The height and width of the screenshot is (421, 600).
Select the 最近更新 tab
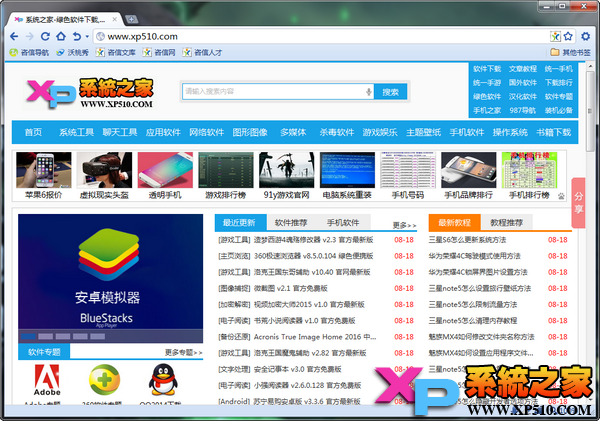tap(240, 223)
